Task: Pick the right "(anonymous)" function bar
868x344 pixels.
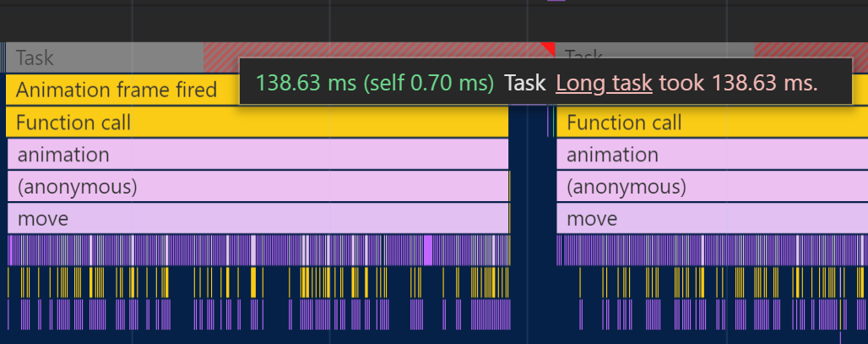Action: [712, 187]
